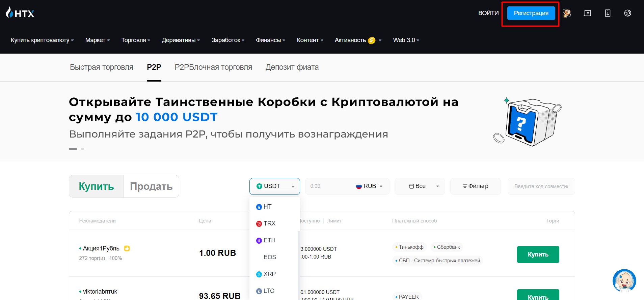Click the yellow badge beside Акция1Рубль
Viewport: 644px width, 300px height.
pos(127,248)
